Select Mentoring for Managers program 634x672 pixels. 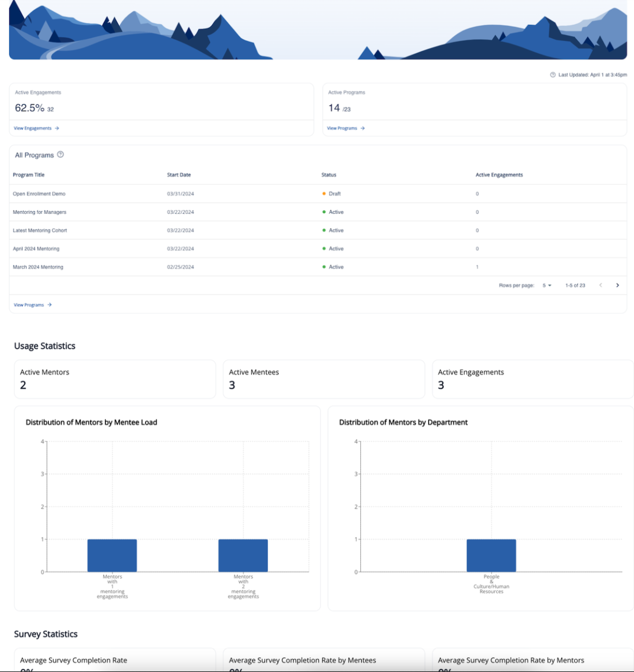point(40,212)
